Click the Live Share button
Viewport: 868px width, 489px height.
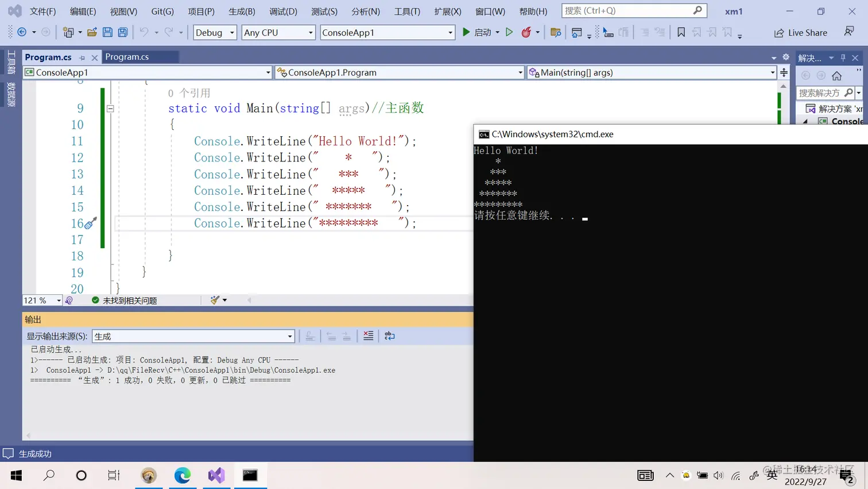tap(801, 33)
